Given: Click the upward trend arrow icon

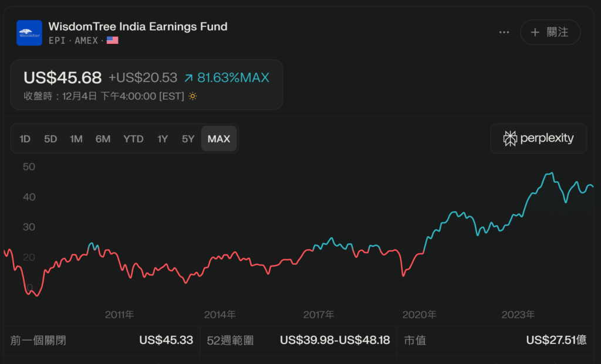Looking at the screenshot, I should click(188, 78).
